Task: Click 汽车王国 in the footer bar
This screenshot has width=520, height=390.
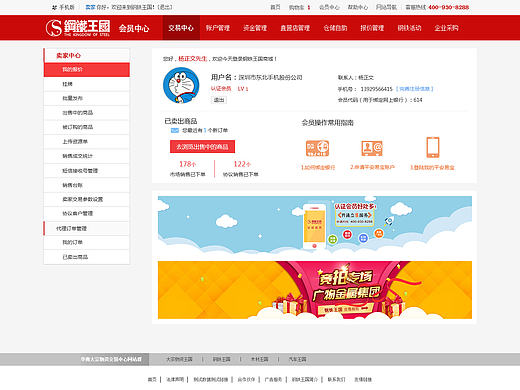Action: click(297, 359)
